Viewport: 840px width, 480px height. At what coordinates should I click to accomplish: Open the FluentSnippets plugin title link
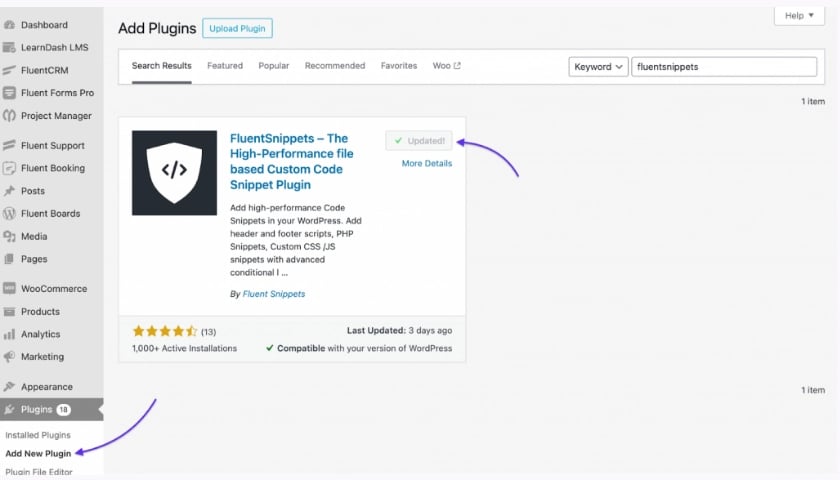[x=291, y=162]
